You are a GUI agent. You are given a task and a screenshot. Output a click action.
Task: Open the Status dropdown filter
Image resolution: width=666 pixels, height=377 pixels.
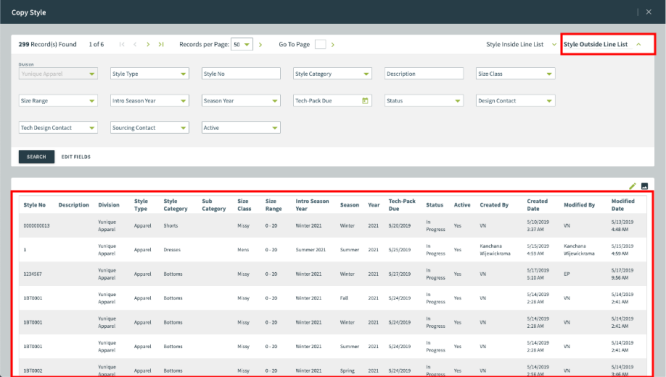coord(423,101)
